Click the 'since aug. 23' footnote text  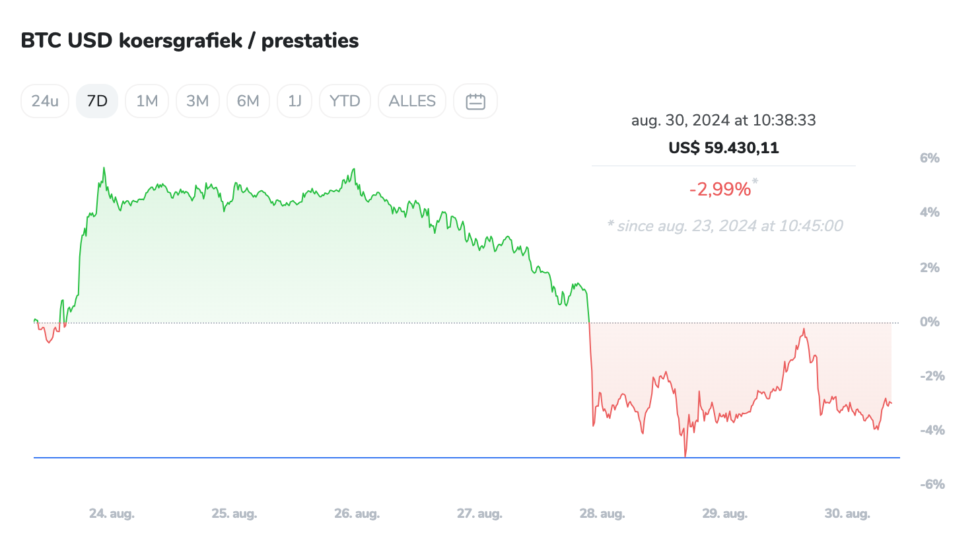tap(725, 226)
